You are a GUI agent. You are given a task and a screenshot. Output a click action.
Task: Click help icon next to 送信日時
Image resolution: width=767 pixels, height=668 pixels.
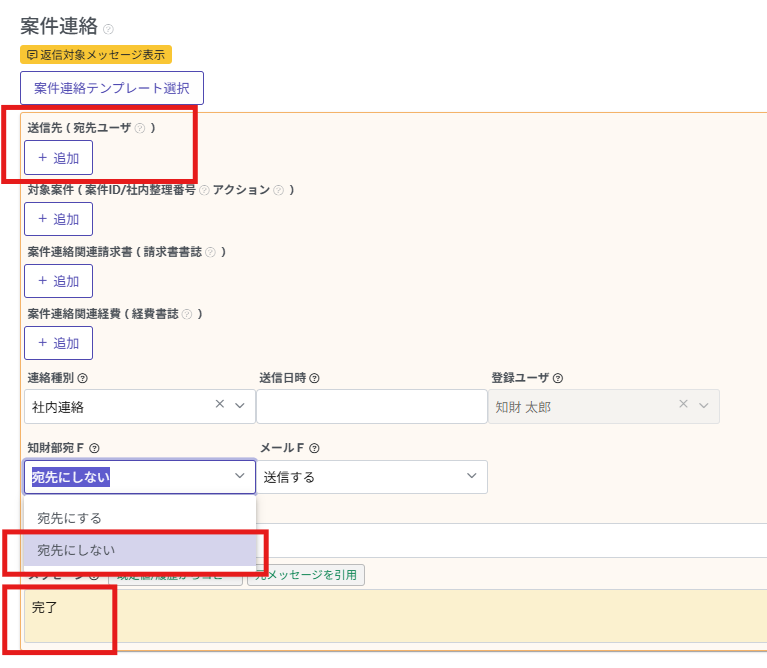pyautogui.click(x=314, y=378)
